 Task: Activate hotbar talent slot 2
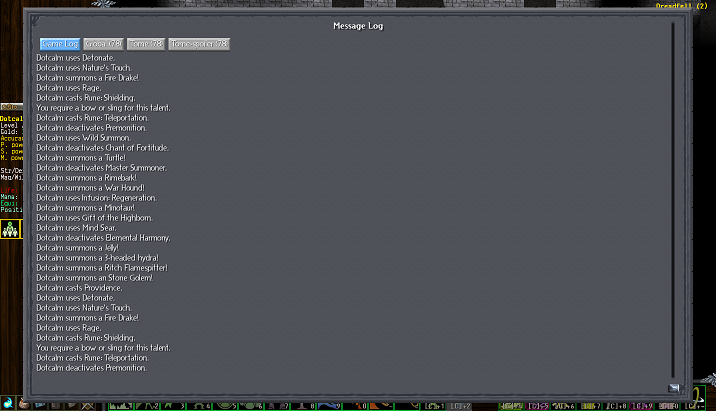point(147,406)
